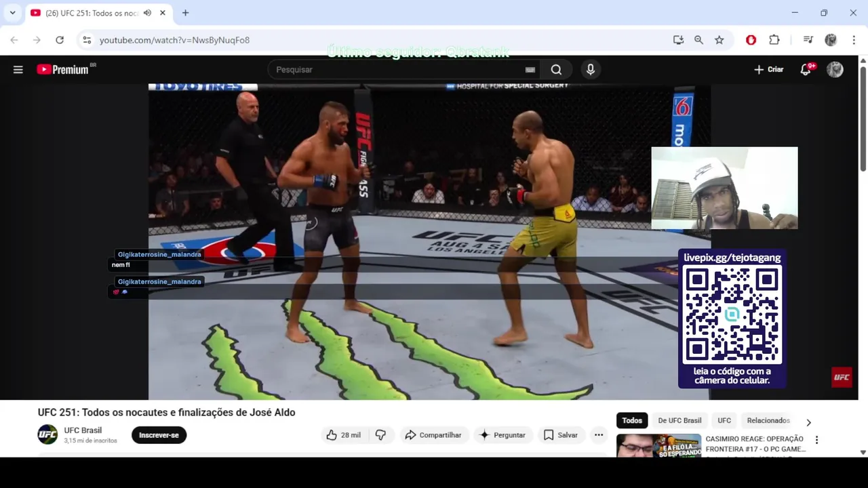Open more actions ellipsis under video
Viewport: 868px width, 488px height.
599,435
